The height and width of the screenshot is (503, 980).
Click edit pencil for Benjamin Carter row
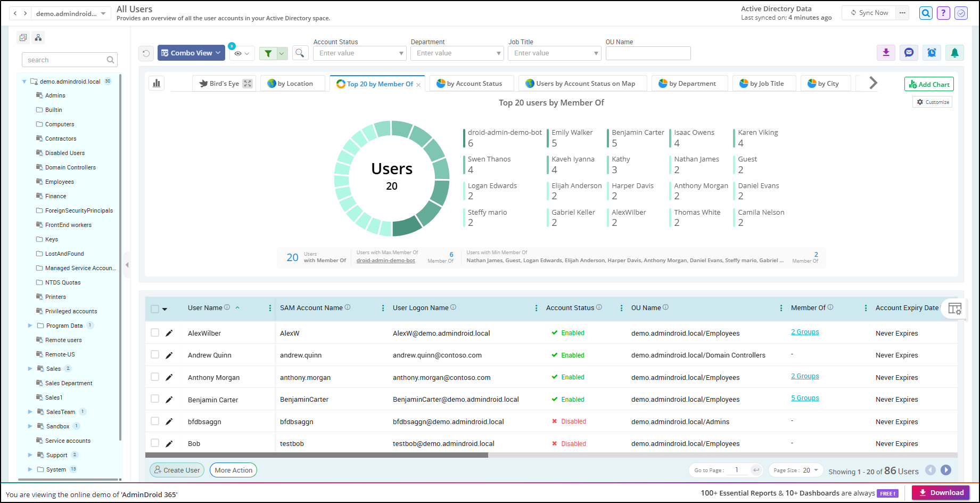169,400
